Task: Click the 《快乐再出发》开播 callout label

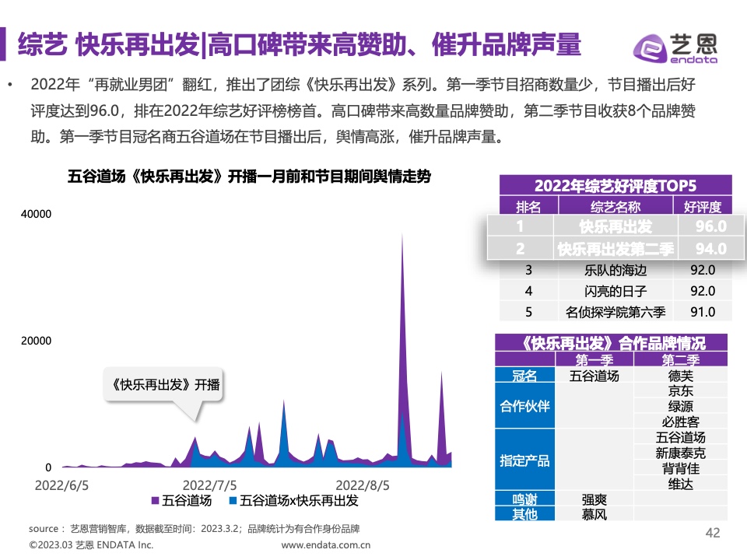Action: click(x=165, y=384)
